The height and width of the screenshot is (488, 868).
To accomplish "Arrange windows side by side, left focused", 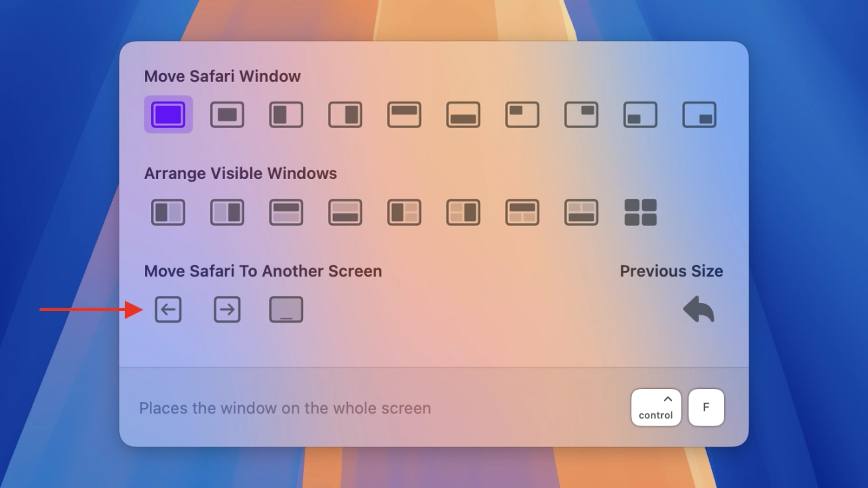I will [x=168, y=212].
